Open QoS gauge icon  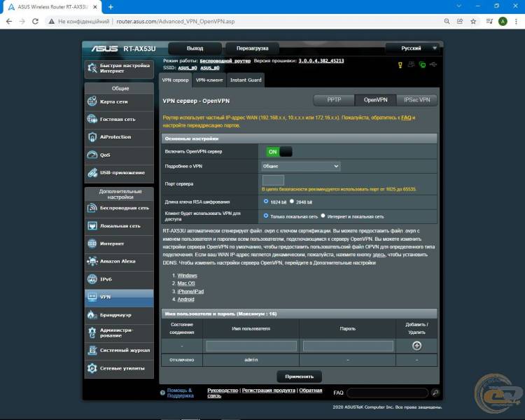pyautogui.click(x=92, y=155)
